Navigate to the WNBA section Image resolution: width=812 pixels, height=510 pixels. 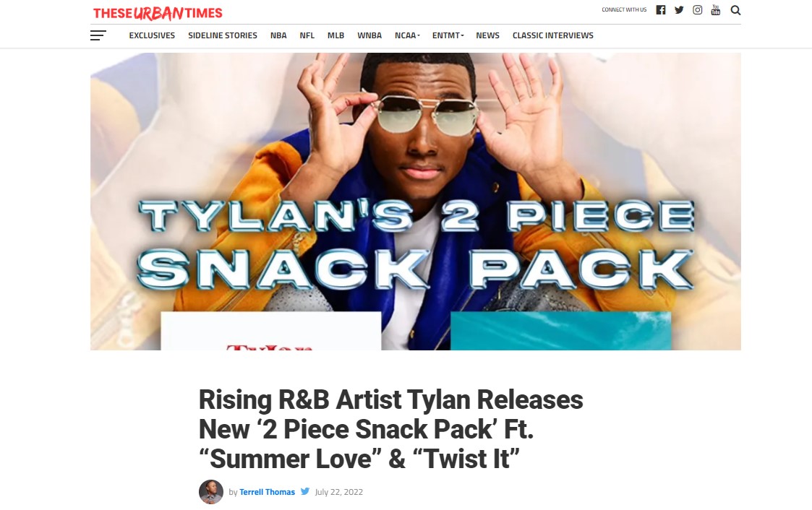(369, 35)
